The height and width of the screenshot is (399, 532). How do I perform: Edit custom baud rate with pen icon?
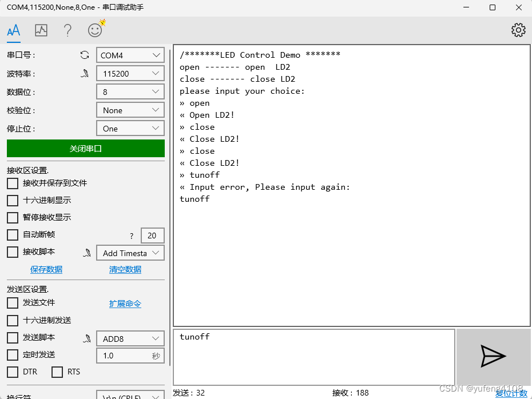pos(85,73)
